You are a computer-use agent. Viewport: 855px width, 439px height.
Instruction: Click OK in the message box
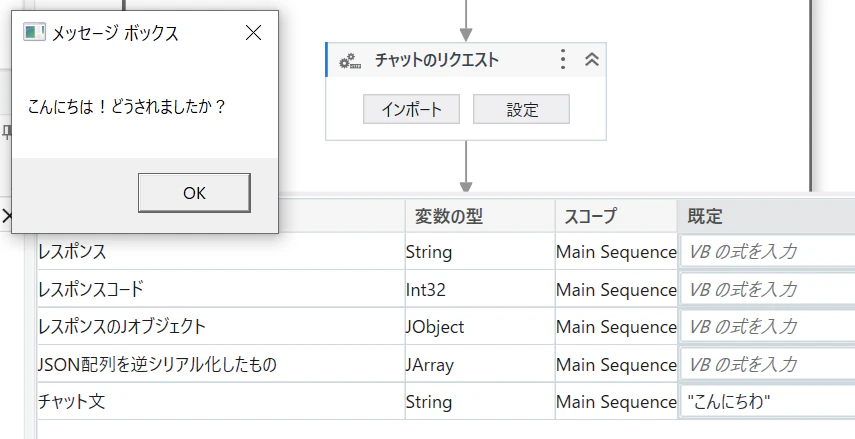coord(194,193)
